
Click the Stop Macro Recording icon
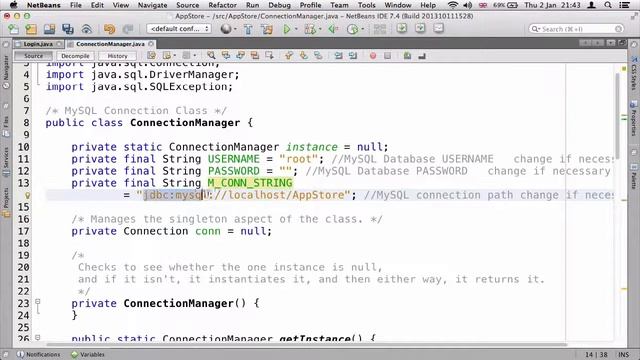(387, 56)
